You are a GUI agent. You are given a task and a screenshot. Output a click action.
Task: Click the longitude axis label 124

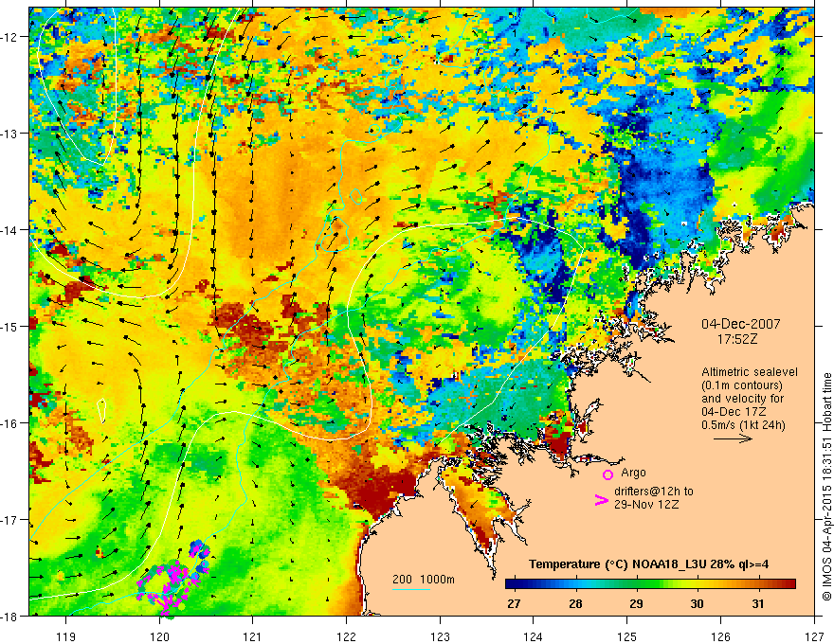534,636
